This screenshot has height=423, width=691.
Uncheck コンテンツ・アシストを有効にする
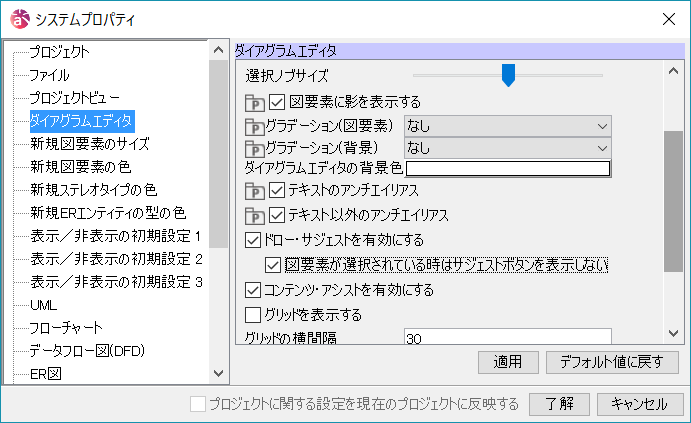point(253,290)
